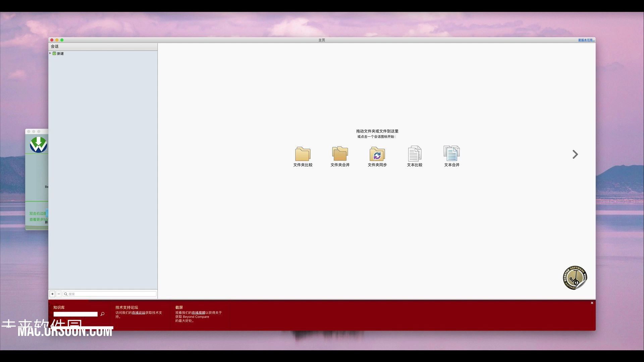644x362 pixels.
Task: Click the 新版本可用 update link
Action: coord(586,40)
